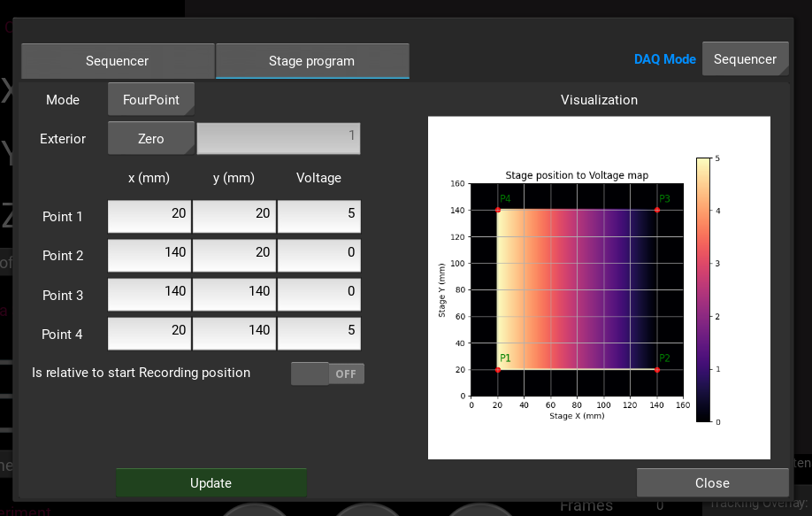This screenshot has width=812, height=516.
Task: Edit Point 4 x (mm) field
Action: click(149, 334)
